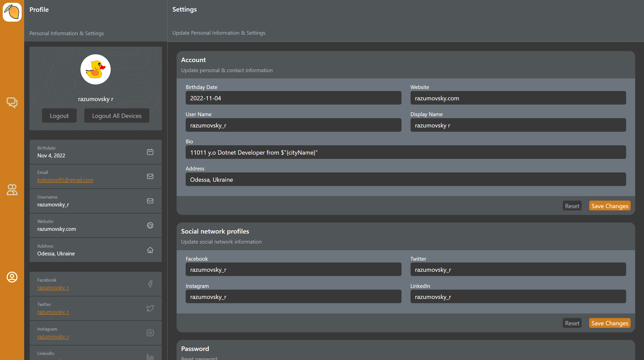Screen dimensions: 644x360
Task: Focus the Bio text field
Action: (x=406, y=152)
